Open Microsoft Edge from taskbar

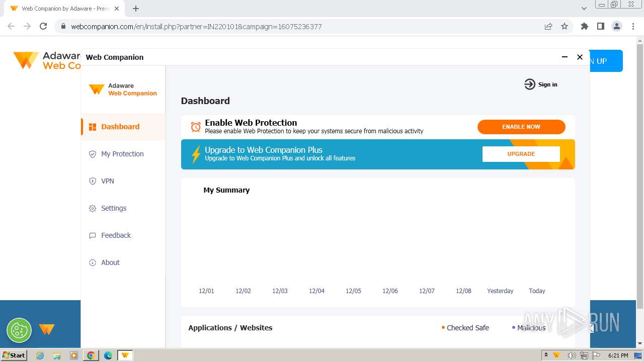(x=108, y=355)
